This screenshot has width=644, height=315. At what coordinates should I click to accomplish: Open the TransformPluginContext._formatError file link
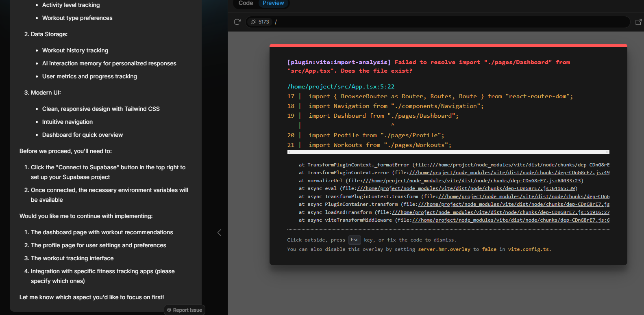(520, 165)
